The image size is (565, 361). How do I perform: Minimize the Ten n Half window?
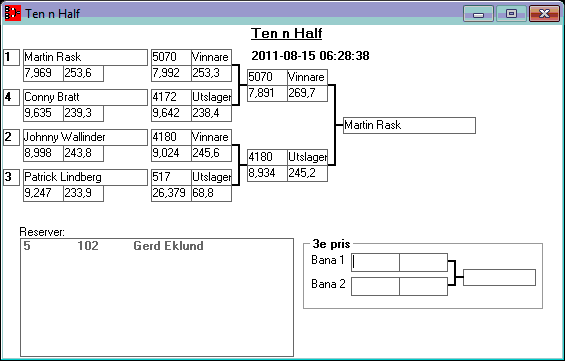pos(478,14)
